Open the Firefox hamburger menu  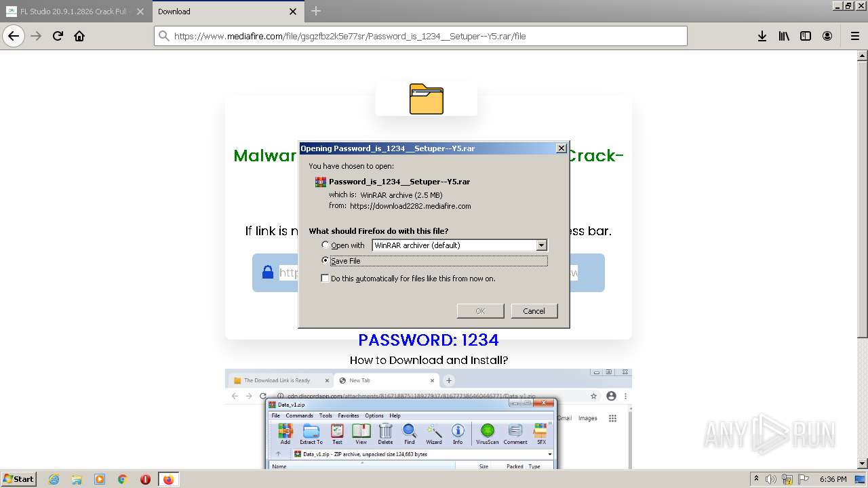854,36
